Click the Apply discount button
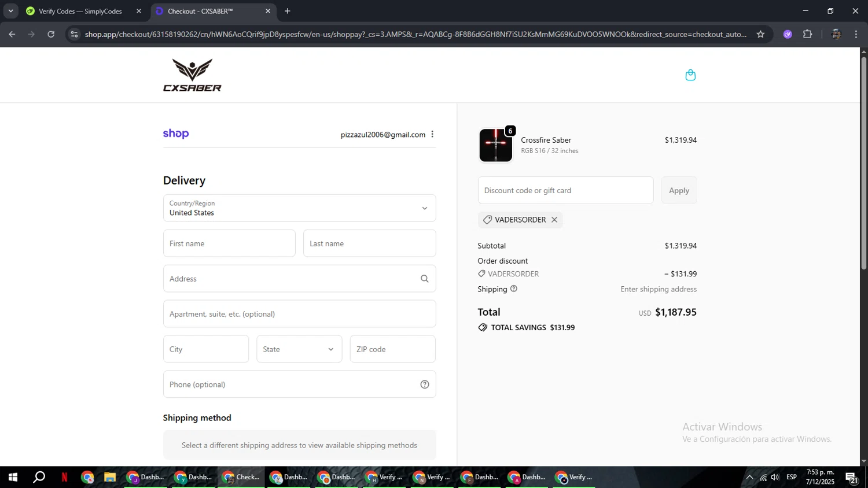This screenshot has width=868, height=488. pyautogui.click(x=679, y=190)
